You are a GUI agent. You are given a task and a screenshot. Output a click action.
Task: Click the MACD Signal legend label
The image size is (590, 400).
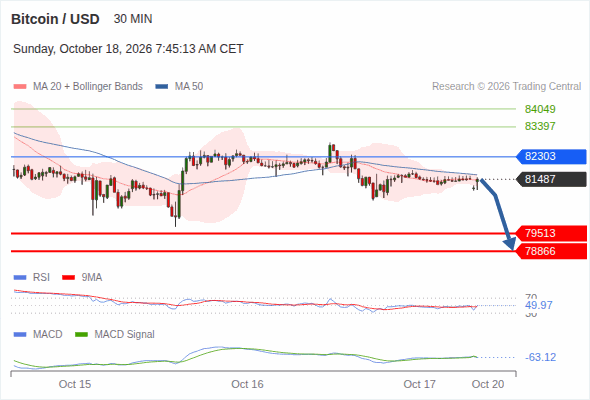click(x=124, y=334)
